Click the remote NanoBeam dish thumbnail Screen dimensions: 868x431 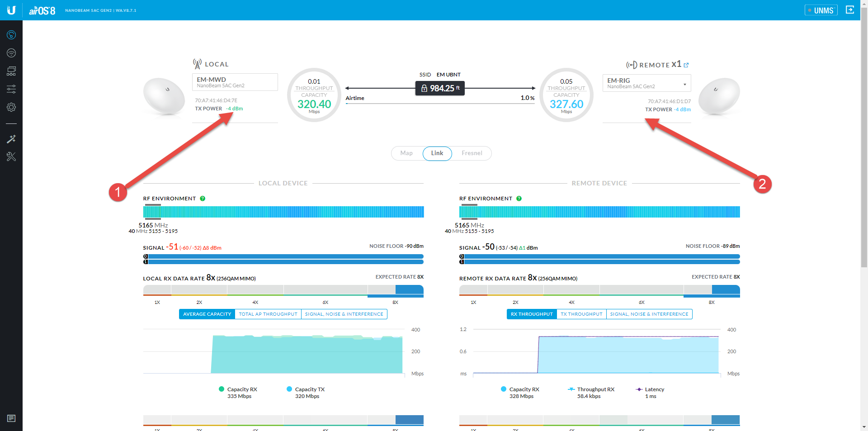pos(719,97)
